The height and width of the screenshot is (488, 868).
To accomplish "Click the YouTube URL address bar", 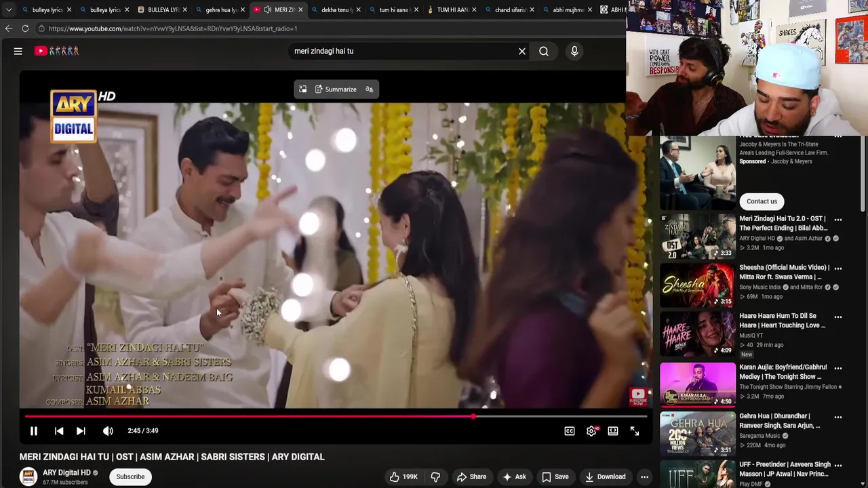I will tap(325, 28).
